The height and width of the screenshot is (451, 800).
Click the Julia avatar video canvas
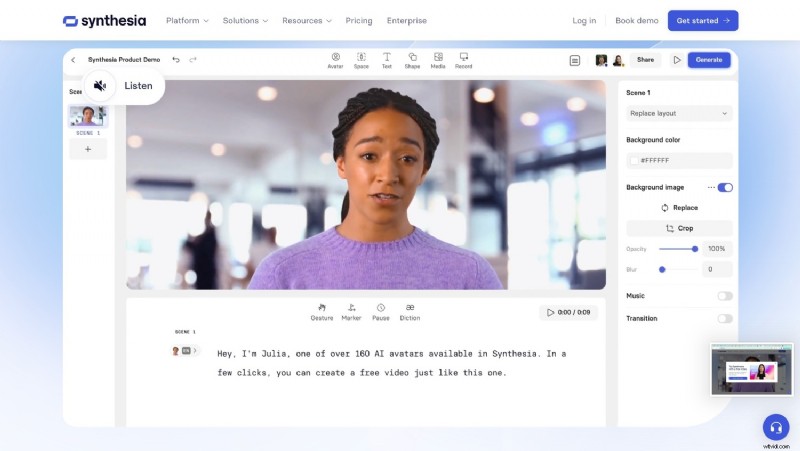(x=366, y=185)
